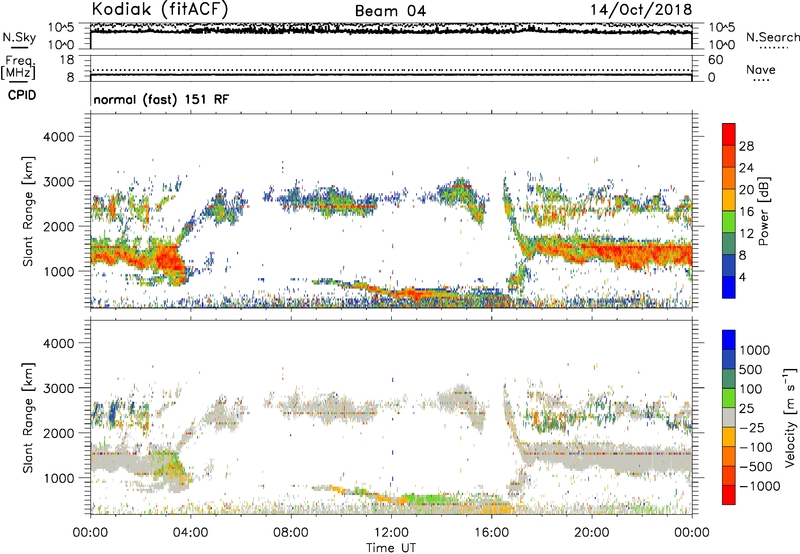
Task: Click the left '10^5' noise axis label
Action: pos(61,28)
